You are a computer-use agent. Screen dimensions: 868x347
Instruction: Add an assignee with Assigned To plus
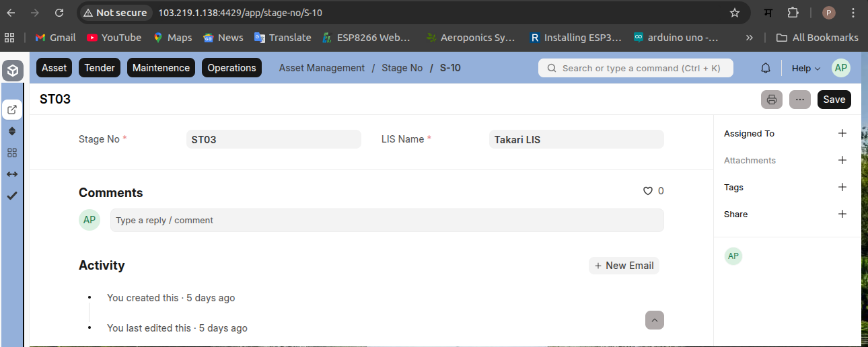pos(842,133)
